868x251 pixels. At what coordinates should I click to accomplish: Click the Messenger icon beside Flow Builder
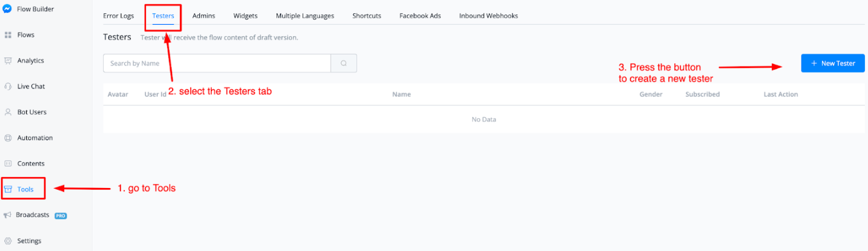coord(8,9)
